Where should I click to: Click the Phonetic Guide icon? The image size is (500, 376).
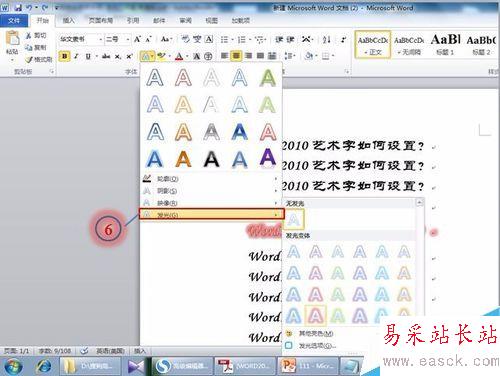[x=197, y=39]
